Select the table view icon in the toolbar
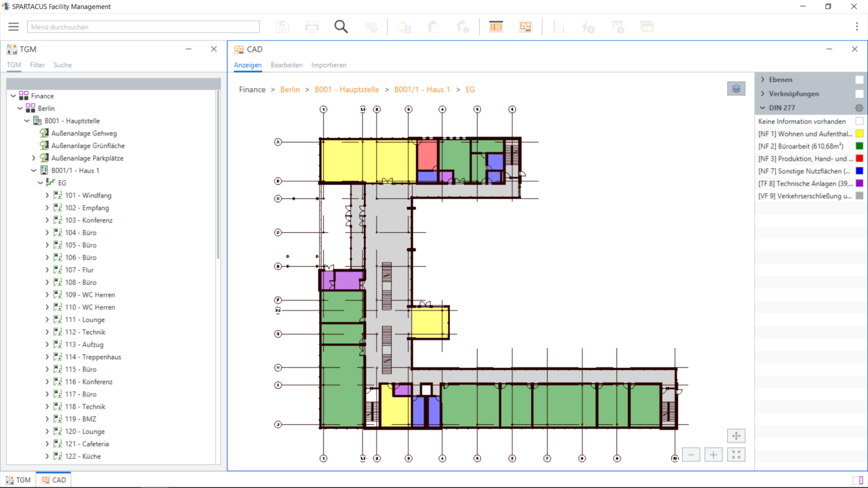 (496, 26)
